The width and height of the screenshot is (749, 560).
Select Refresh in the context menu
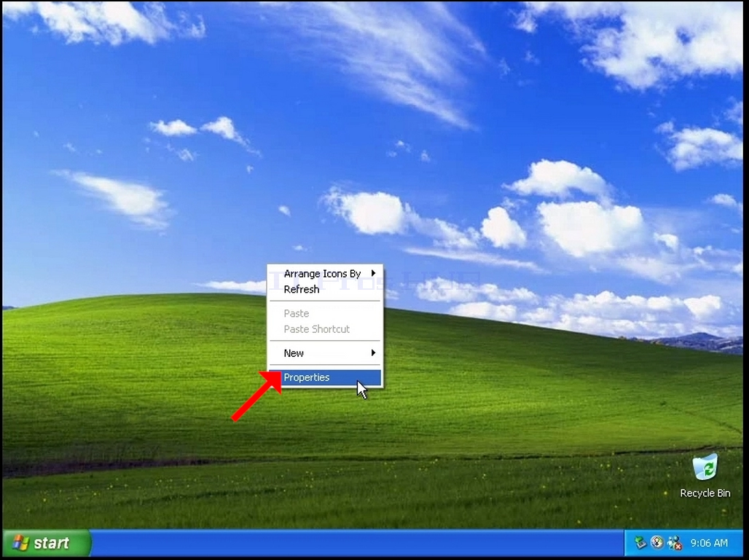point(325,289)
